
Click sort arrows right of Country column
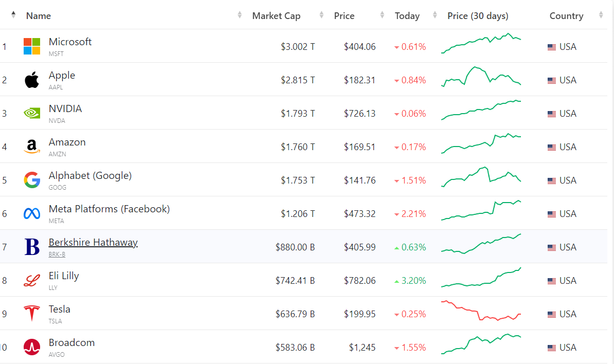click(x=601, y=15)
